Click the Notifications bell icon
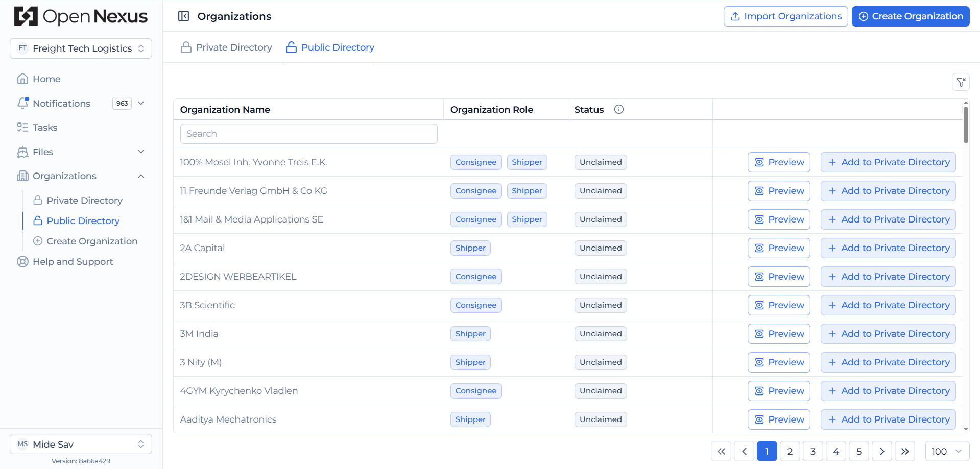Viewport: 980px width, 469px height. point(22,103)
